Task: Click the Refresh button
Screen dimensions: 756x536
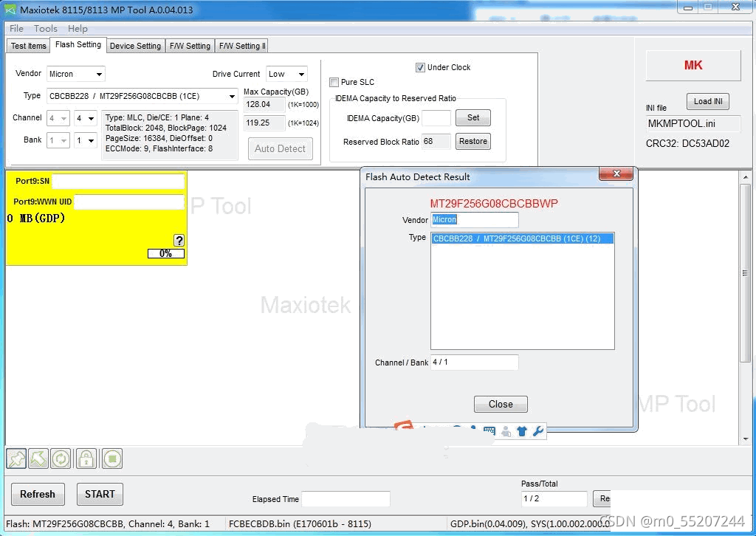Action: (x=38, y=494)
